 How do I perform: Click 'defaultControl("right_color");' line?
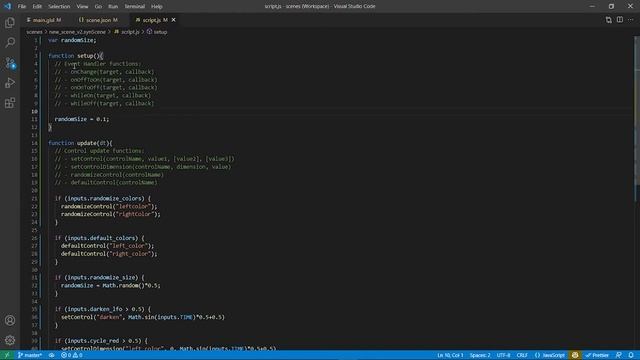tap(109, 254)
